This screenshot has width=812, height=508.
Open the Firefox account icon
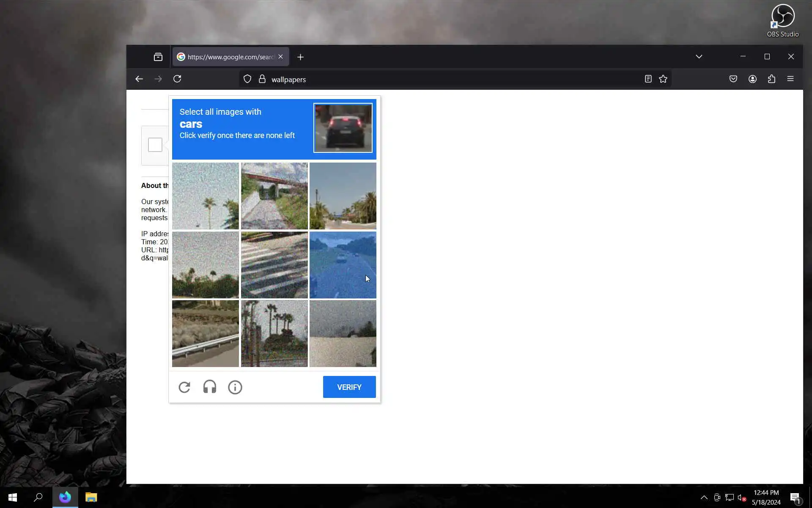752,79
